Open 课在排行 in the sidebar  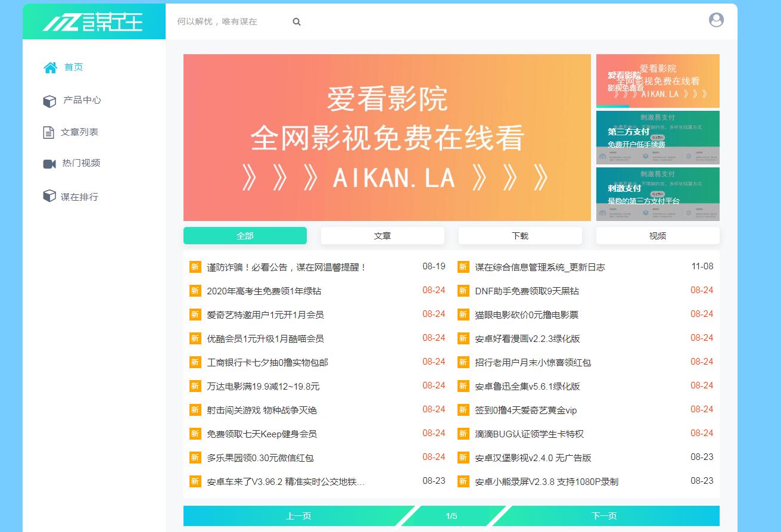coord(79,197)
